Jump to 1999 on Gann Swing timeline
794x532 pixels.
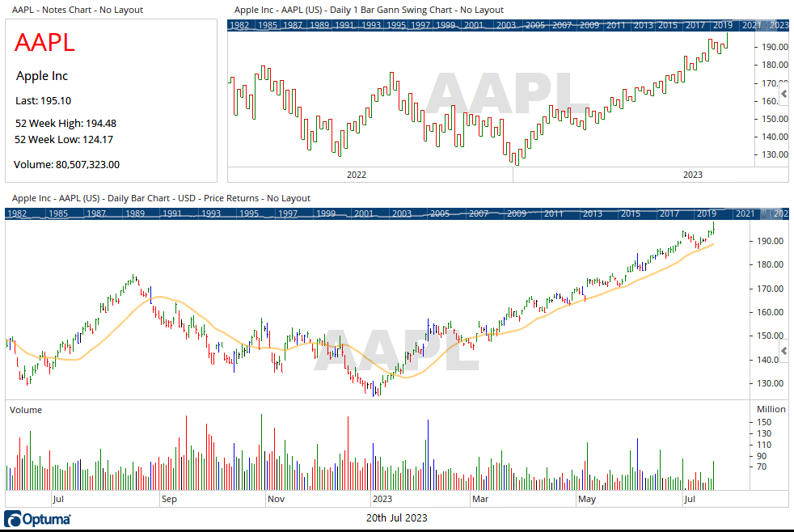[446, 25]
